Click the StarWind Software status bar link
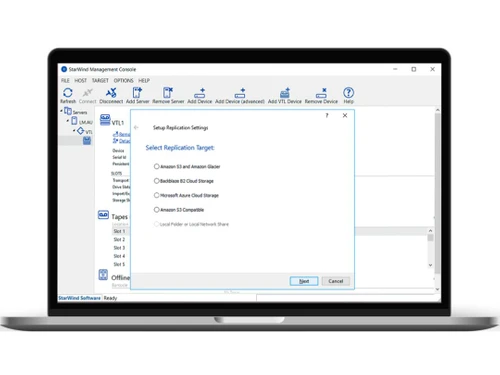 (79, 298)
